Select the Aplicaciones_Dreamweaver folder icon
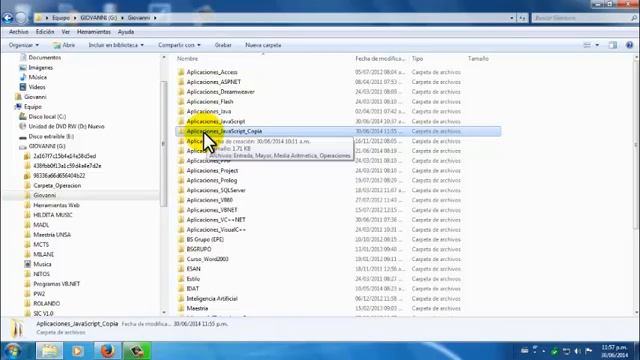The width and height of the screenshot is (640, 360). [x=181, y=92]
